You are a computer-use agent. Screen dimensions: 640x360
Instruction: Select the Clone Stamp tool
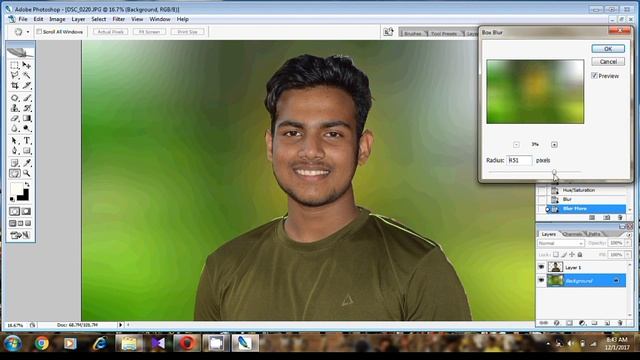point(15,108)
